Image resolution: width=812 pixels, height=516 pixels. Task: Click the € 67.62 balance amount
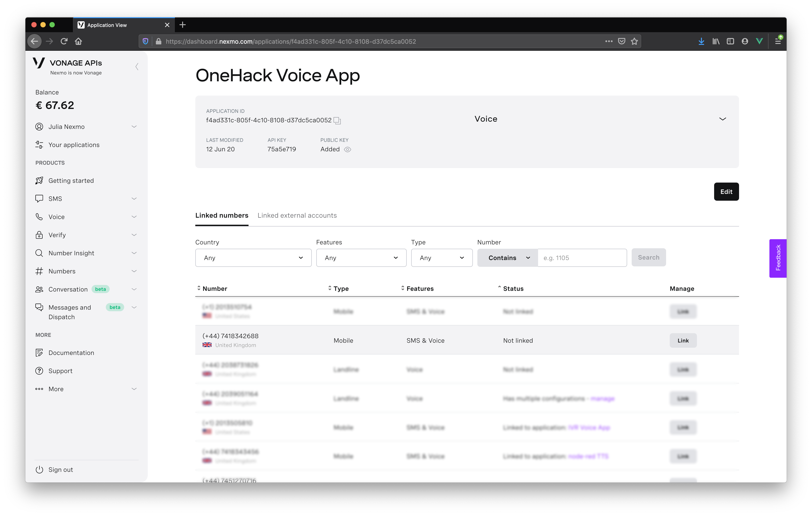55,105
